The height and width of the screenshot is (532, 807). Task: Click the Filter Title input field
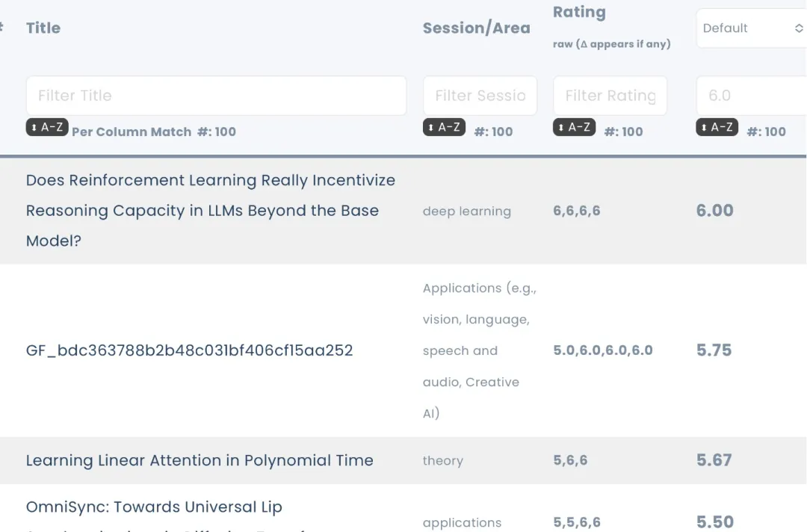click(216, 96)
